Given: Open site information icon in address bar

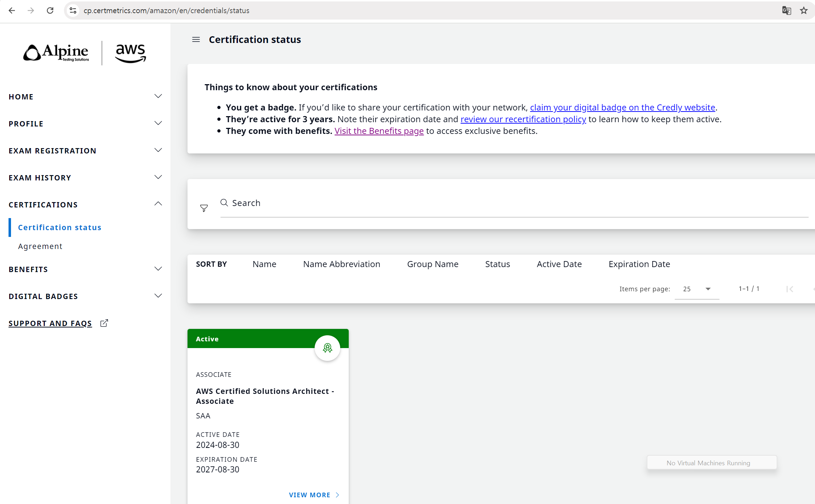Looking at the screenshot, I should [73, 11].
